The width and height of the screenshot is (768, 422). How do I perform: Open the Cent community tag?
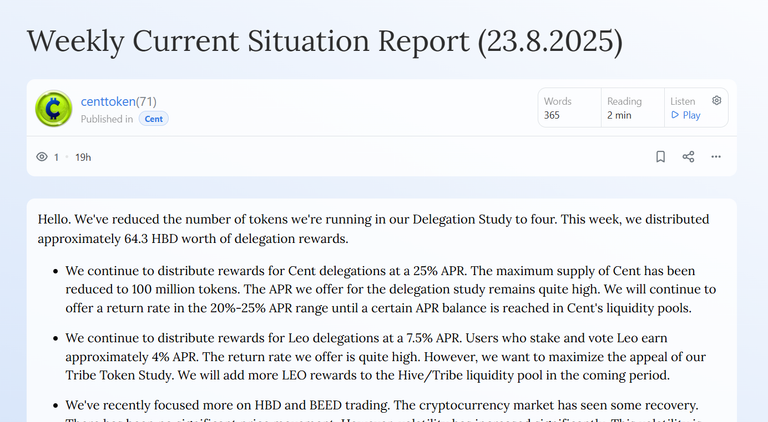click(153, 119)
